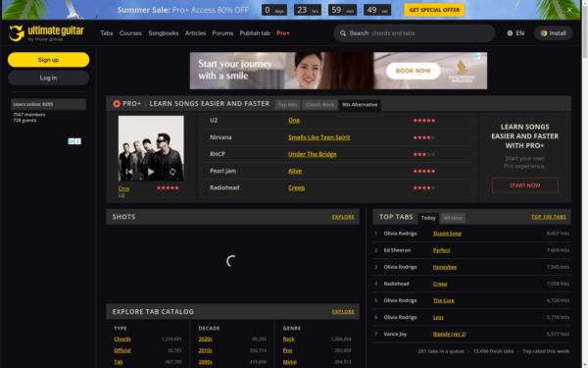The image size is (588, 368).
Task: Click the Start Now button
Action: pos(524,185)
